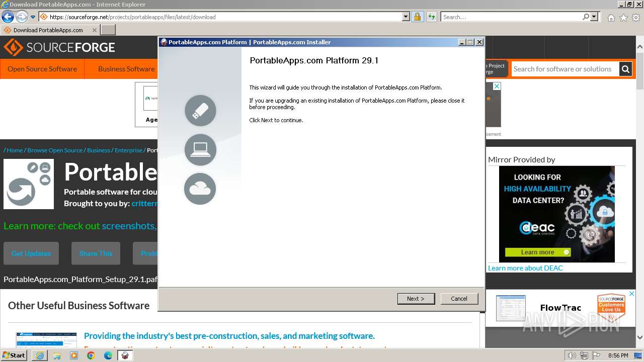
Task: Click SourceForge search magnifier button
Action: coord(625,69)
